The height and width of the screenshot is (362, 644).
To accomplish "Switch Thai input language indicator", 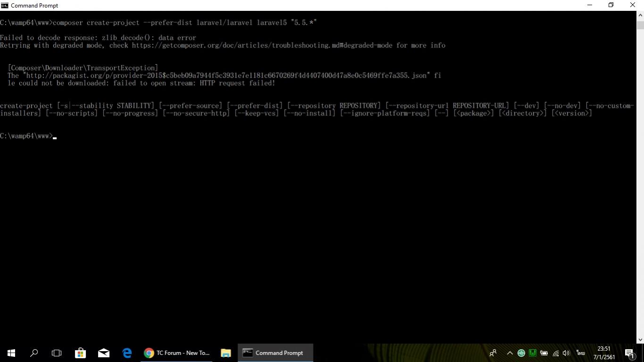I will coord(580,353).
